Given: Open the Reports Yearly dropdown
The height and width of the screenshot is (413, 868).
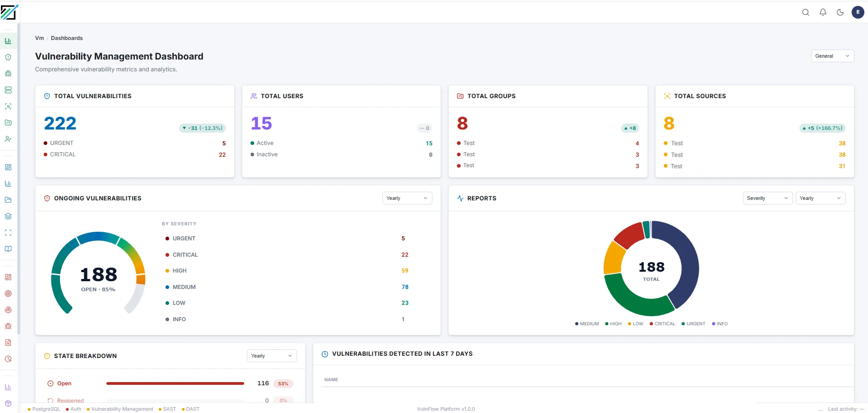Looking at the screenshot, I should tap(820, 198).
